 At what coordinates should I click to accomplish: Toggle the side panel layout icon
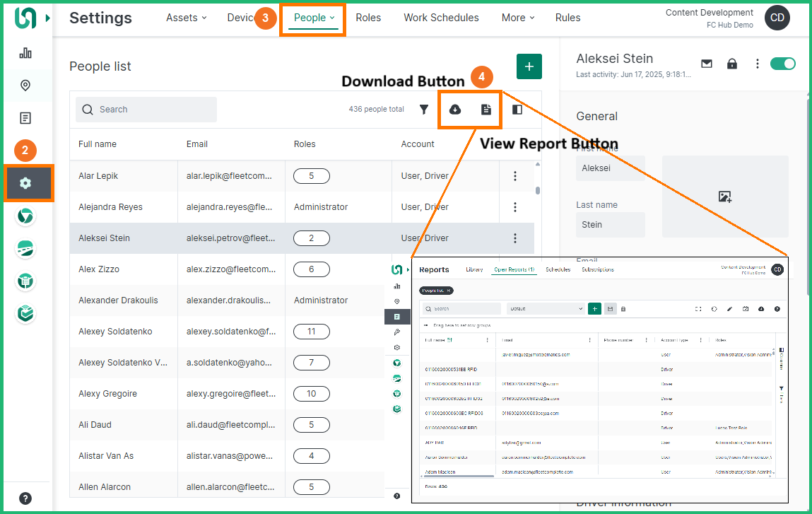pyautogui.click(x=517, y=110)
